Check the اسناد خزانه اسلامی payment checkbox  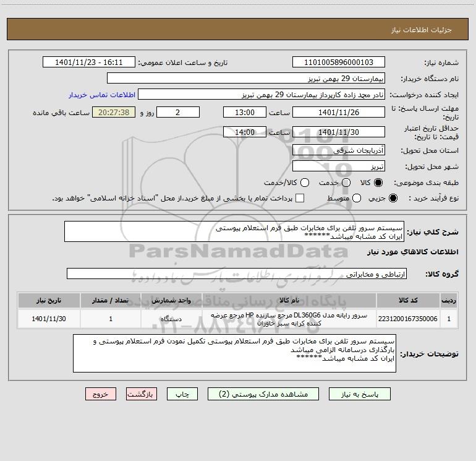[300, 198]
